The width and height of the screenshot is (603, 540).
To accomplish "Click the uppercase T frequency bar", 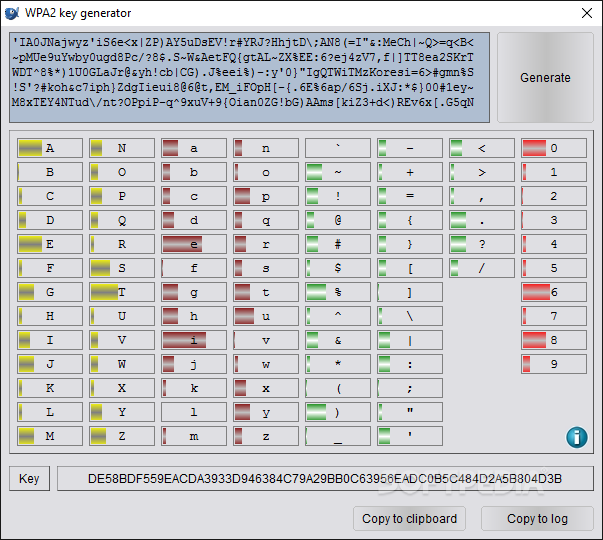I will tap(122, 292).
